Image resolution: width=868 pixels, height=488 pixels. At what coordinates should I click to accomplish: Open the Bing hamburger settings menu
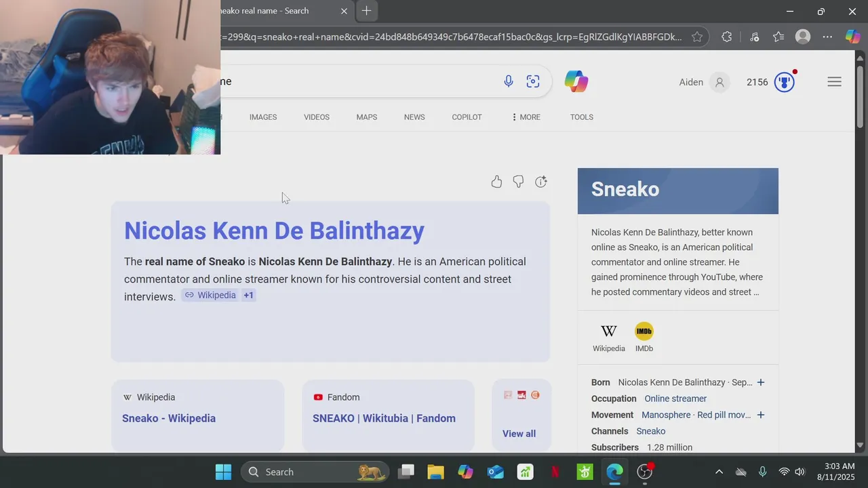click(x=834, y=82)
